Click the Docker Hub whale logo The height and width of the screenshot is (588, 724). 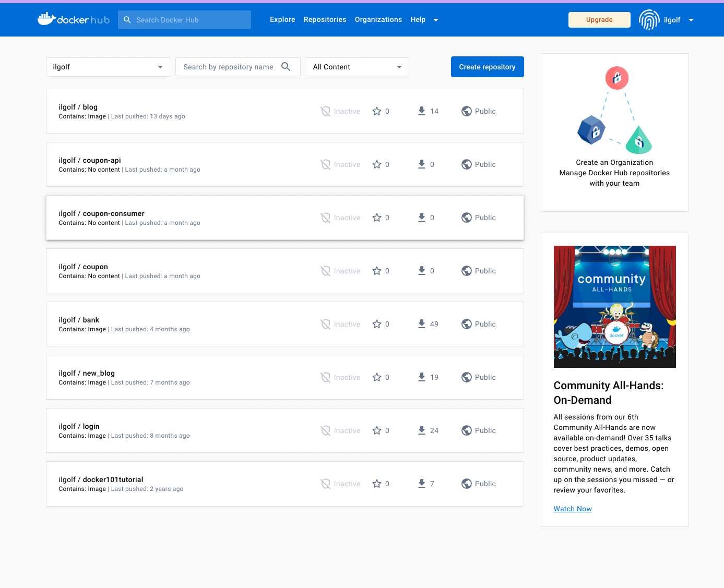coord(74,19)
